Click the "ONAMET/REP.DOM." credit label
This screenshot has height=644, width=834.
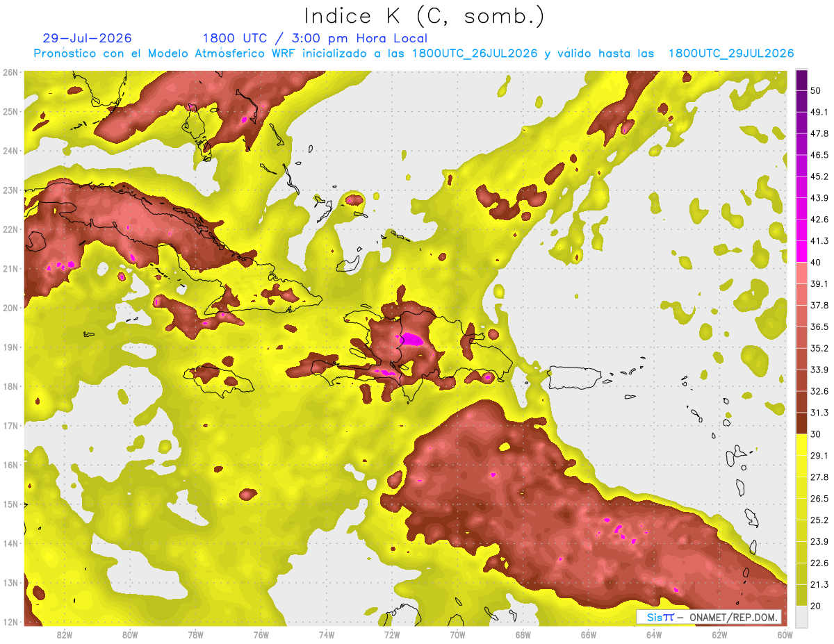[733, 617]
